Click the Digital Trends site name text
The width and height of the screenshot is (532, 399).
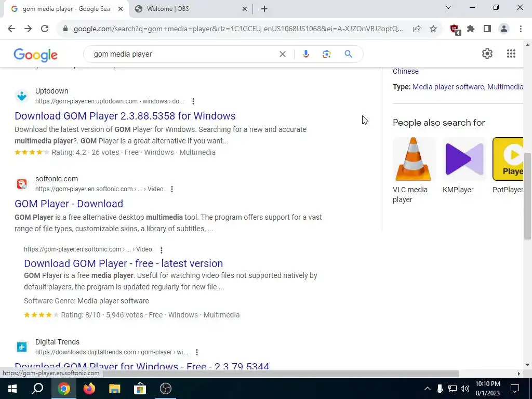click(x=57, y=342)
